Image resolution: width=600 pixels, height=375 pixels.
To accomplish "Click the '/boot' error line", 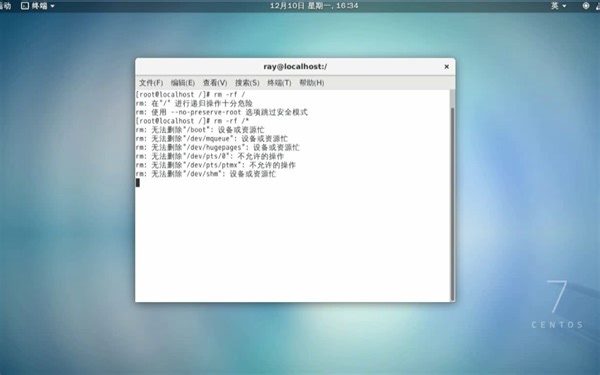I will coord(200,130).
